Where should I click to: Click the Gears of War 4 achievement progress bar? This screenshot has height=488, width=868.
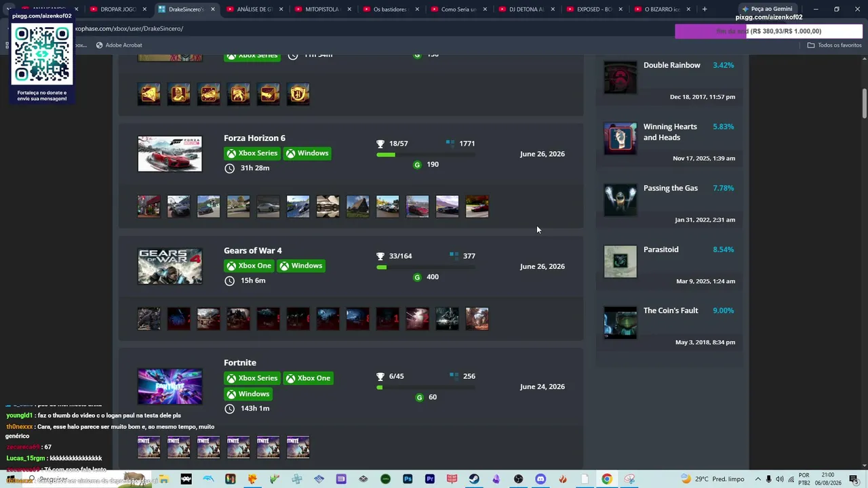click(425, 267)
